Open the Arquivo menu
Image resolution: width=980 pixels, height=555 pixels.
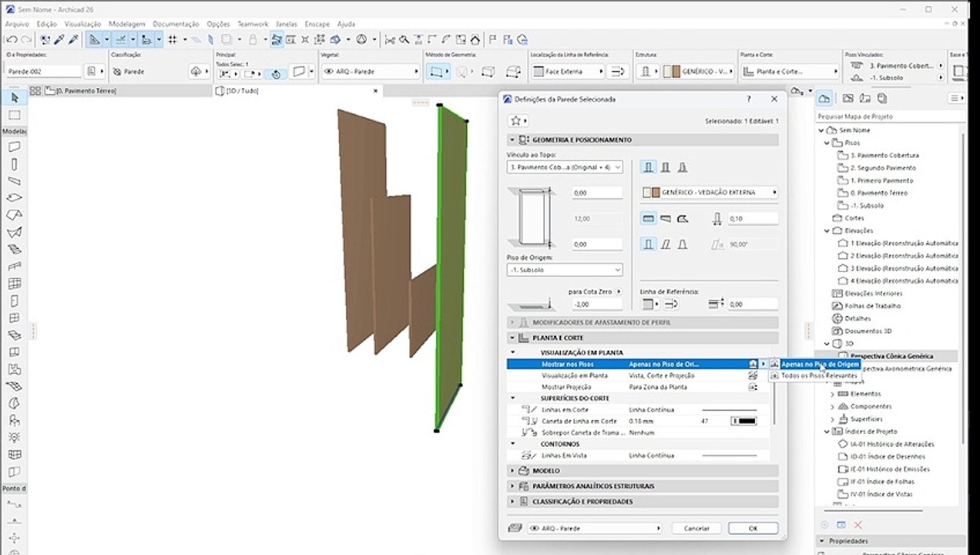point(17,24)
